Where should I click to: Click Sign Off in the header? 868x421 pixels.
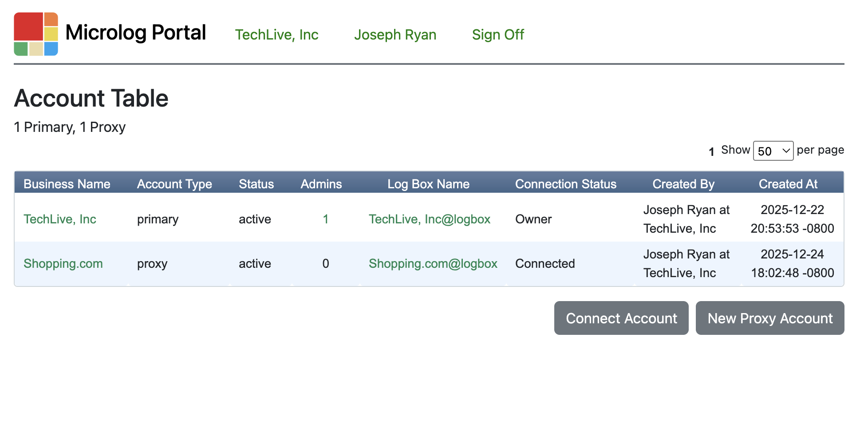[x=497, y=35]
